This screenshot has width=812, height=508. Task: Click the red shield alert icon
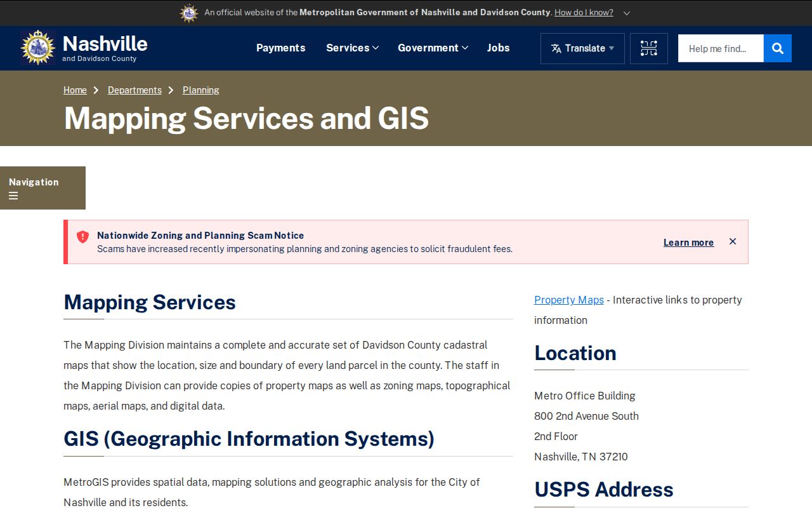point(82,237)
